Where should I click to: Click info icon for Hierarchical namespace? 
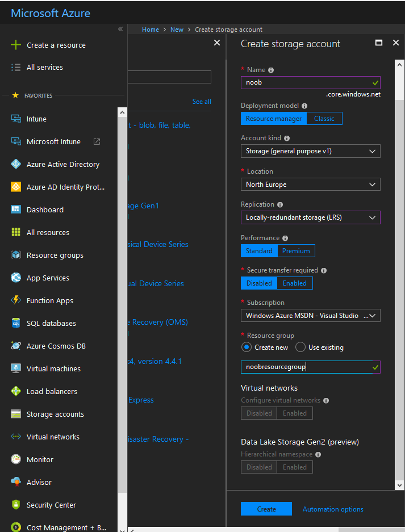point(318,455)
